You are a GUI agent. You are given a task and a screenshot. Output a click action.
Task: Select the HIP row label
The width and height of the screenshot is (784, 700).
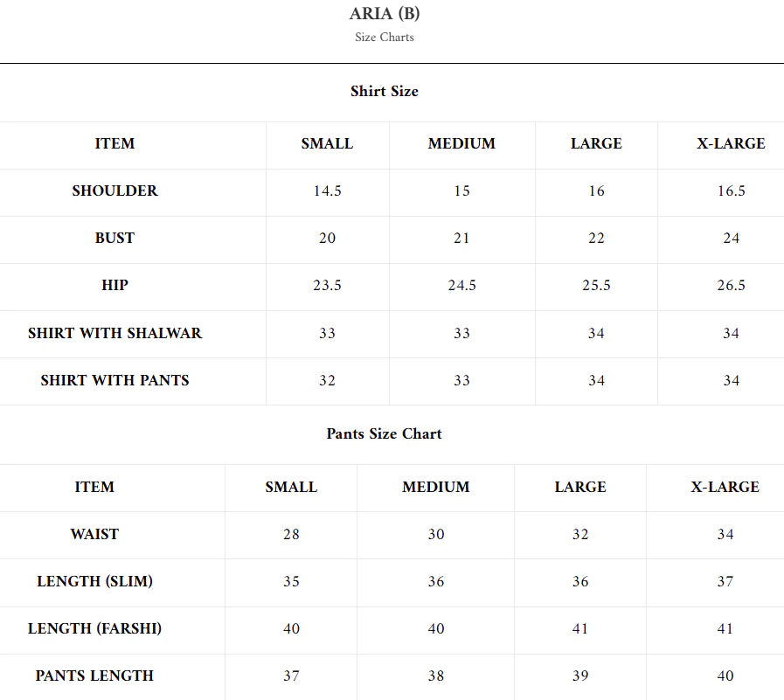115,285
